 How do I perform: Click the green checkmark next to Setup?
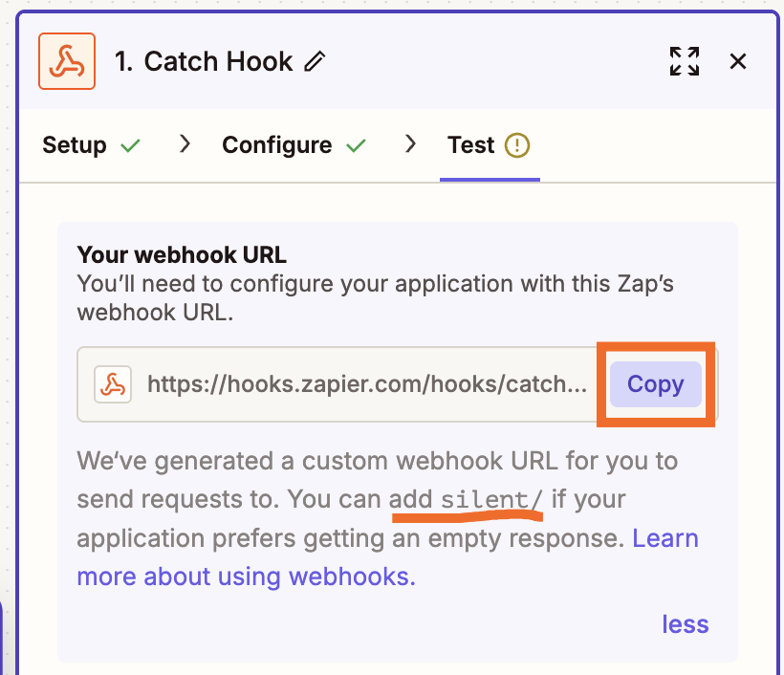[131, 145]
